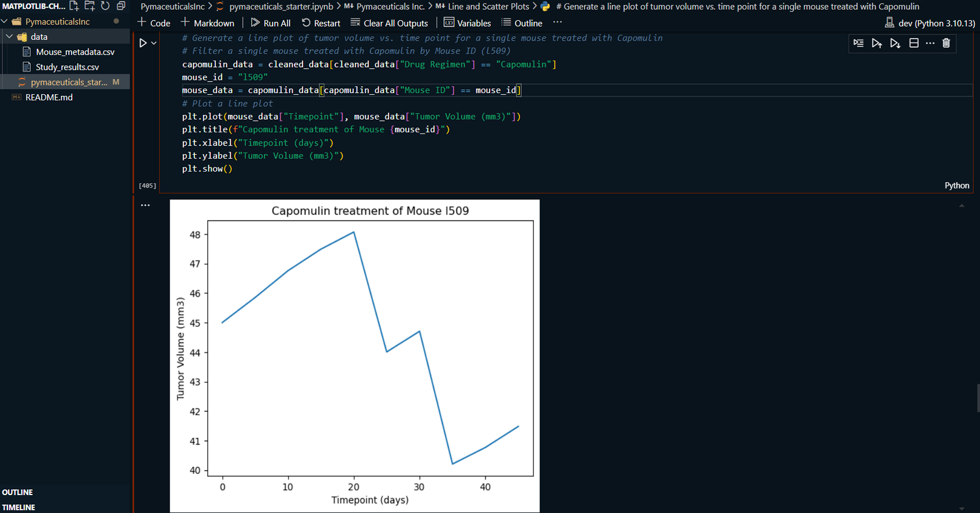This screenshot has height=513, width=980.
Task: Execute above cells icon in cell toolbar
Action: 877,43
